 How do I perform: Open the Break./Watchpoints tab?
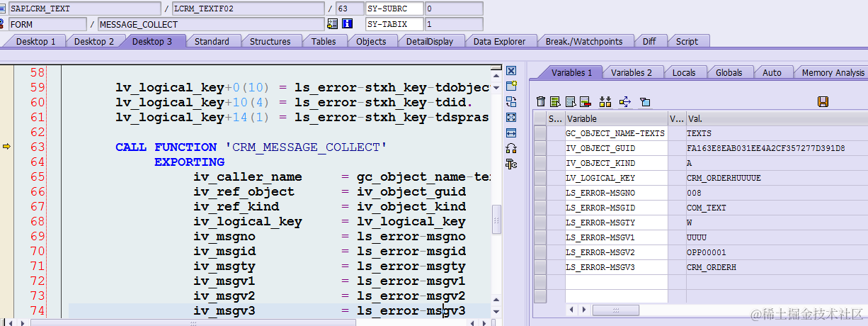(x=584, y=41)
